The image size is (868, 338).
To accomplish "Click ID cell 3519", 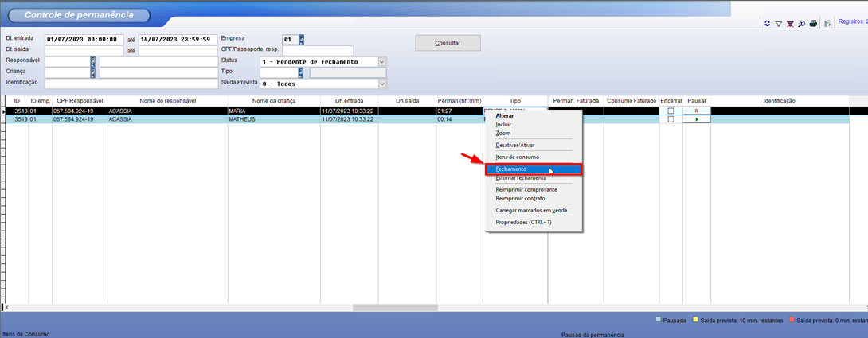I will 17,119.
